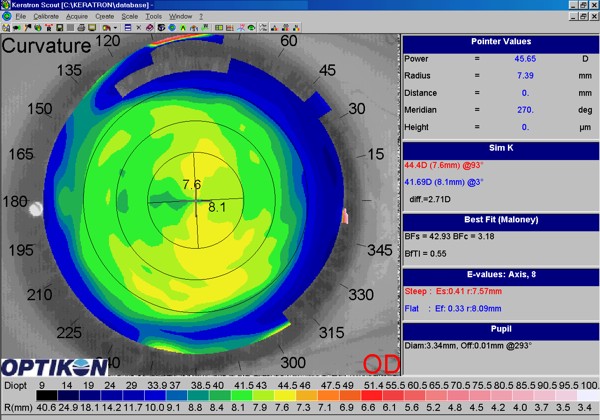
Task: Click the first icon at toolbar's left end
Action: 6,28
